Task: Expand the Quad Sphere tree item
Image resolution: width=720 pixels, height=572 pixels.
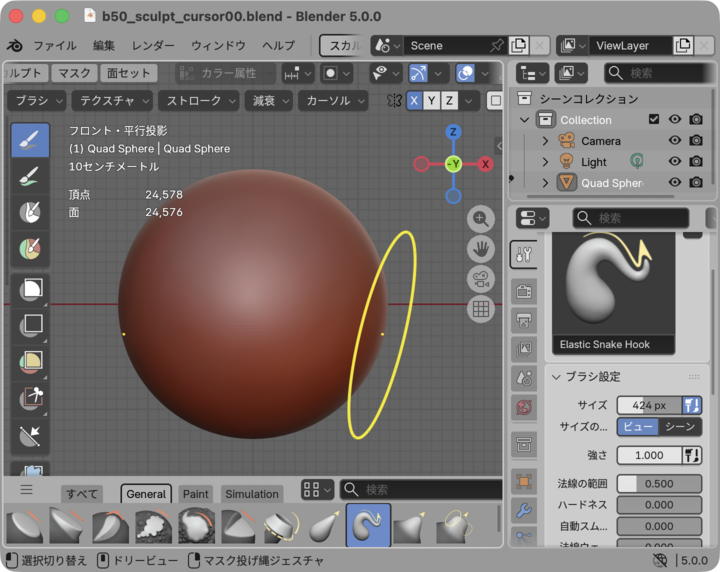Action: click(545, 183)
